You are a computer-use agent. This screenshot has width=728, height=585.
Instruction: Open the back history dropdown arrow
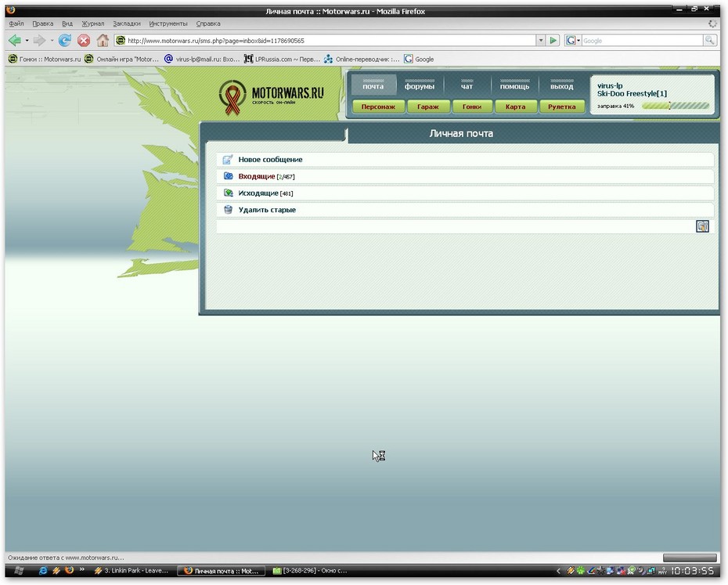[x=27, y=41]
